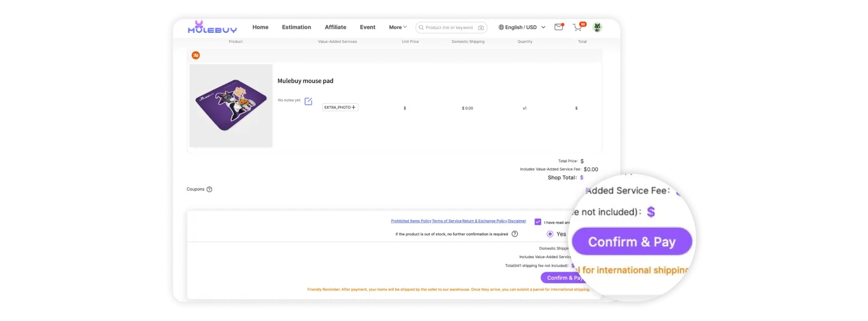Click the 'Unit Price' column header
Screen dimensions: 868x321
[410, 42]
